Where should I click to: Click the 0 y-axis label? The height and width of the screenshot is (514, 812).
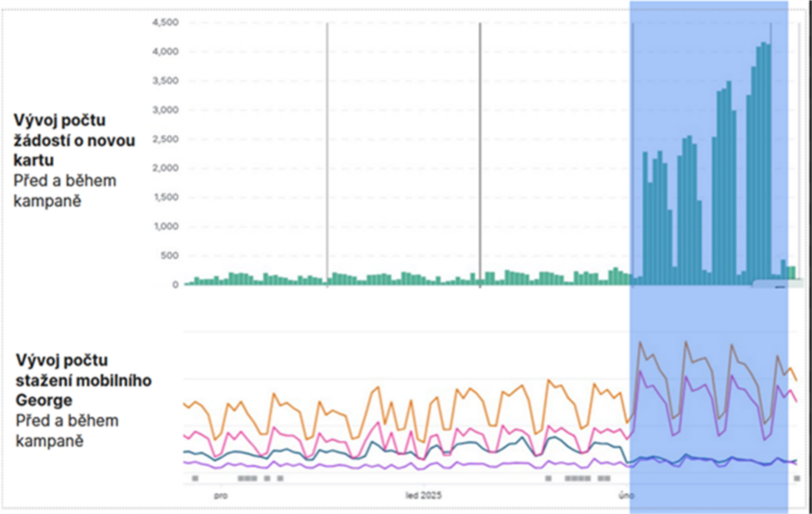tap(175, 285)
